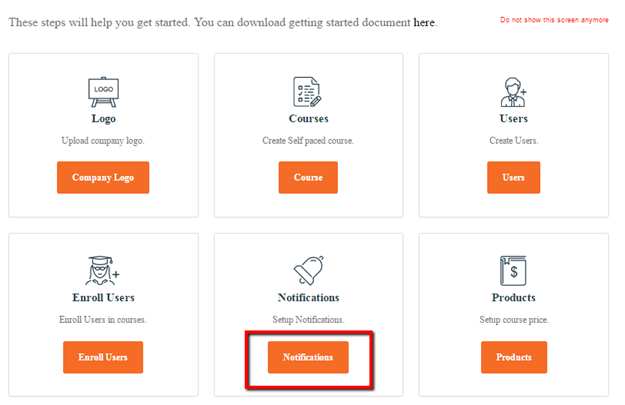Click 'Enroll Users in courses.' description
The width and height of the screenshot is (625, 405).
coord(103,320)
